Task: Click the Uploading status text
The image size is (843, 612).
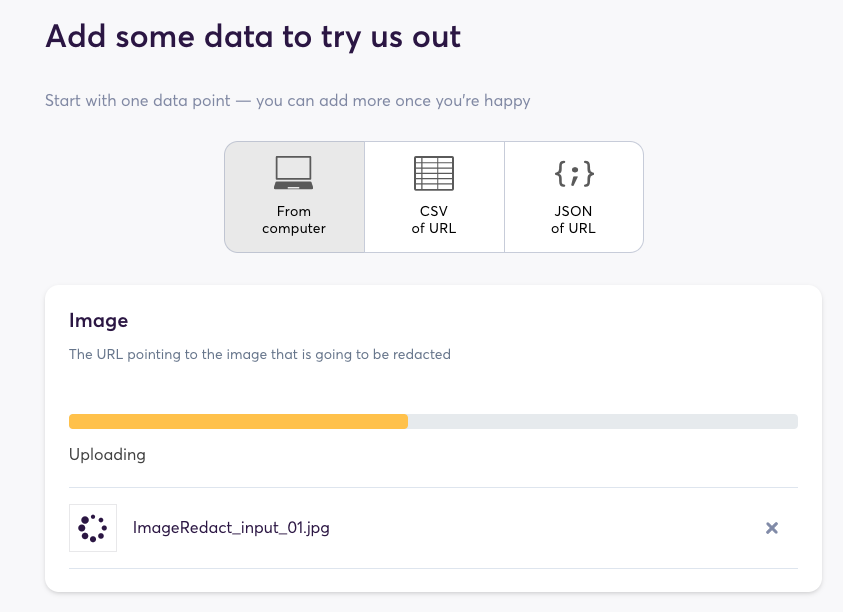Action: [107, 455]
